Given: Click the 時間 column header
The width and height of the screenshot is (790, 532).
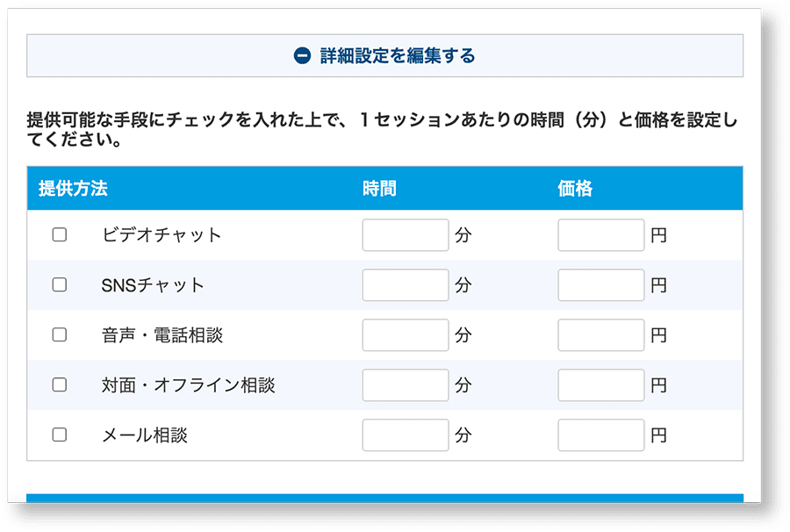Looking at the screenshot, I should [x=379, y=189].
